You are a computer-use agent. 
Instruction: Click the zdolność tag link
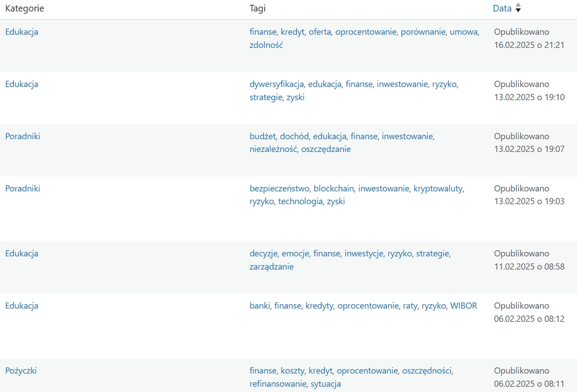click(x=266, y=45)
